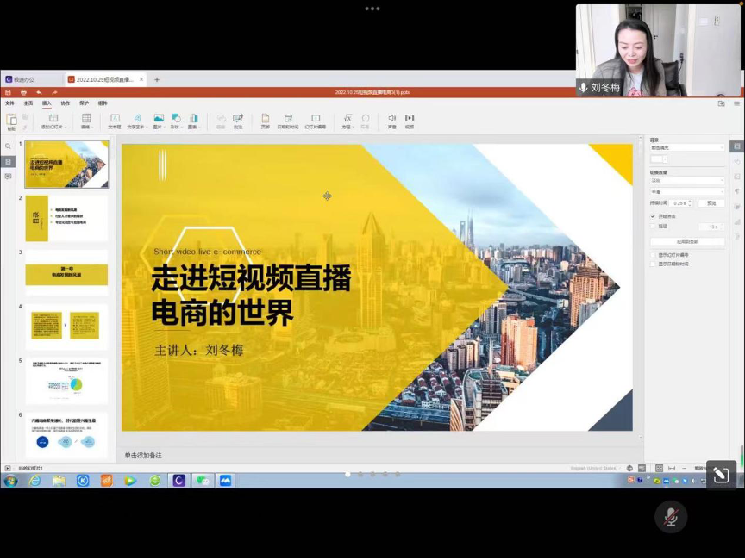
Task: Open the 淡出 transition effect dropdown
Action: [687, 181]
